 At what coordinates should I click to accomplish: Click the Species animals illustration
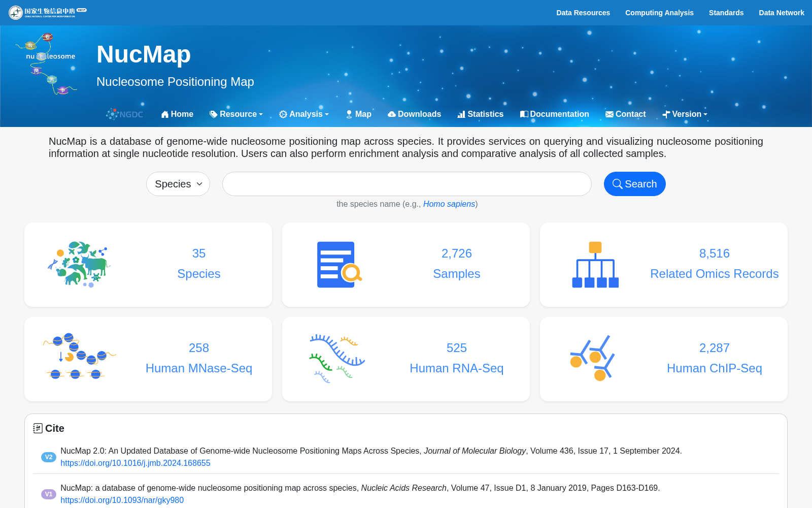tap(79, 264)
